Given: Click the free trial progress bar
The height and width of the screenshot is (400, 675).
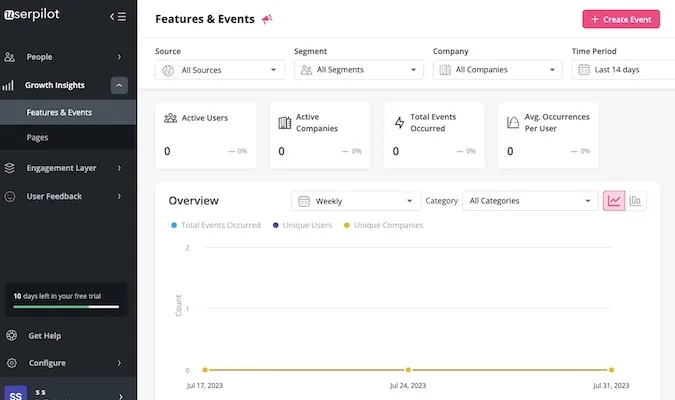Looking at the screenshot, I should (x=66, y=307).
